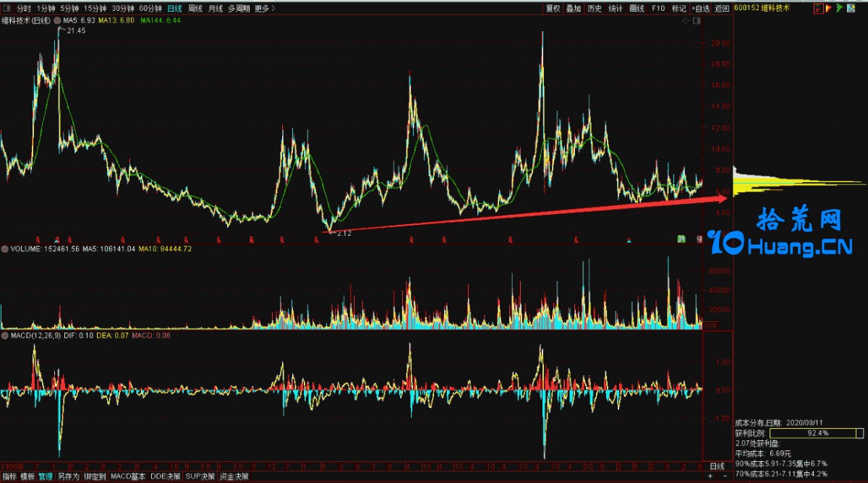This screenshot has width=868, height=483.
Task: Click the yellow square beside 获利比例 bar
Action: (859, 433)
